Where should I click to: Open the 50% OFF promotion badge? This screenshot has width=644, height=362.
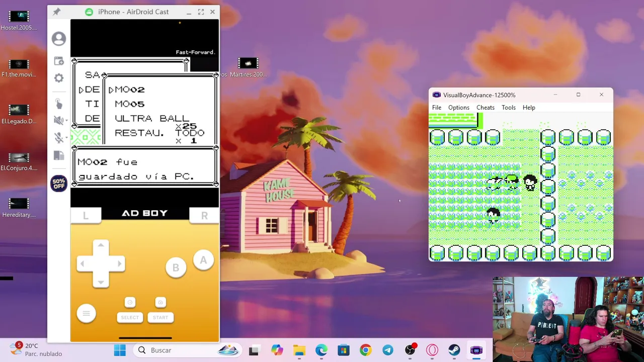click(x=59, y=184)
